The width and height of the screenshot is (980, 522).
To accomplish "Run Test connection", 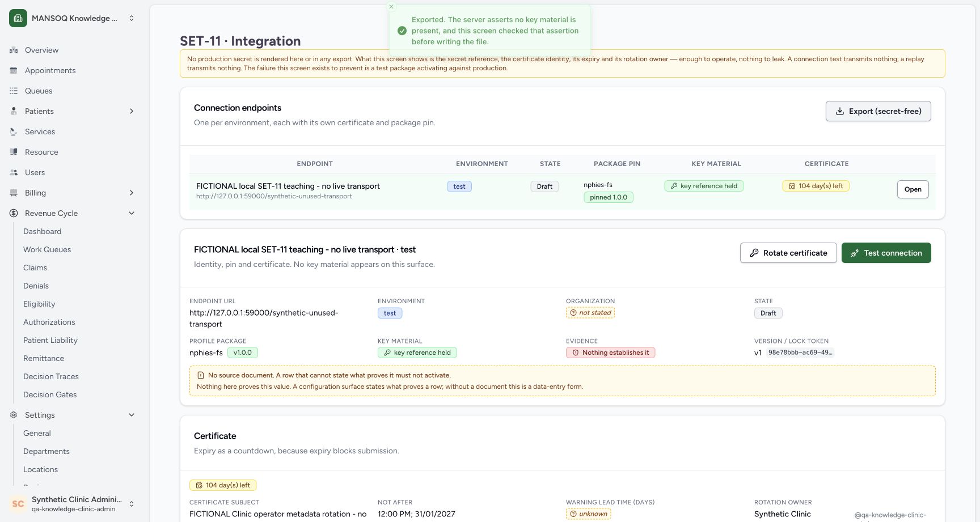I will [886, 253].
